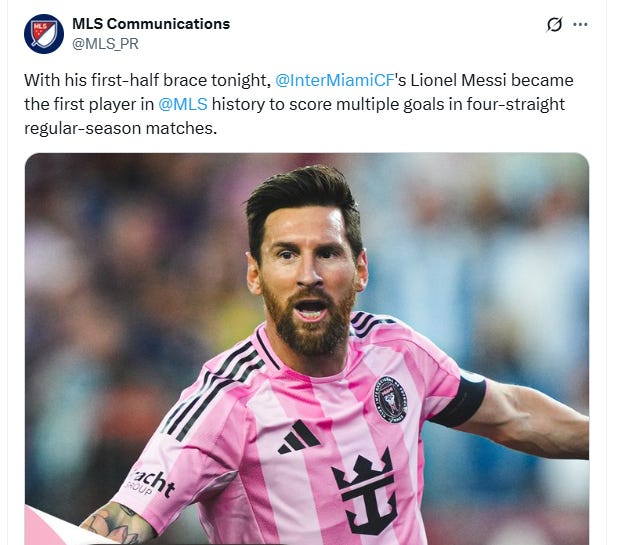Click the black shoulder stripes on the jersey
This screenshot has height=545, width=628.
[x=214, y=386]
